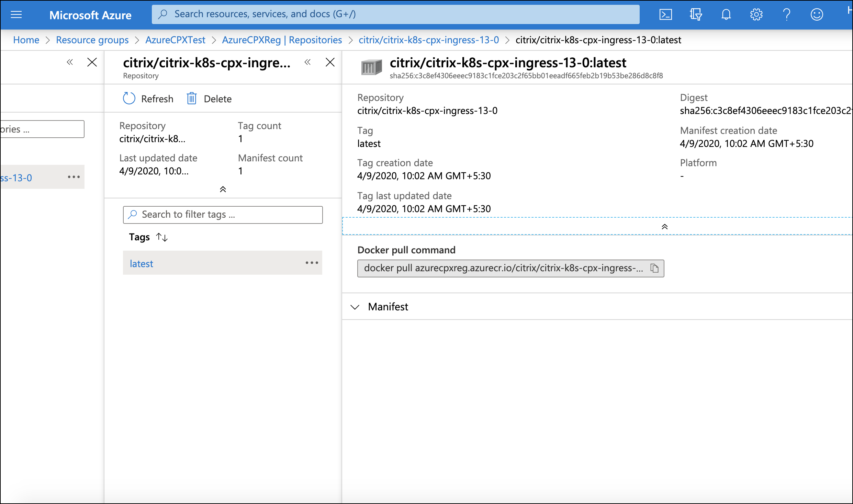
Task: Close the leftmost repositories blade
Action: coord(92,62)
